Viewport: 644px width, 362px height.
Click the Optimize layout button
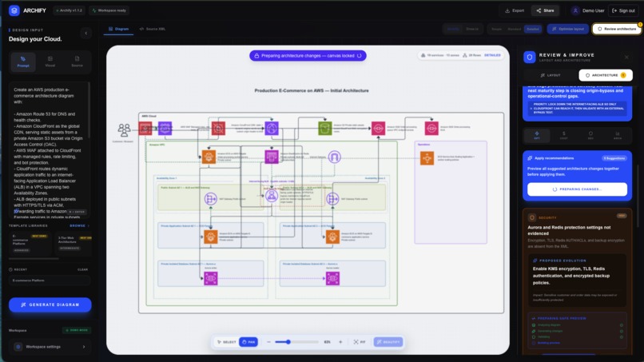tap(568, 30)
